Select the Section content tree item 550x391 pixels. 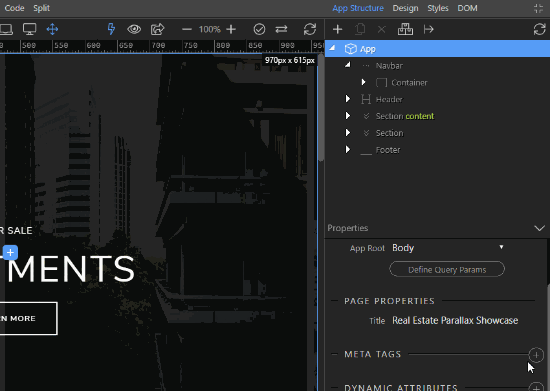pos(405,116)
